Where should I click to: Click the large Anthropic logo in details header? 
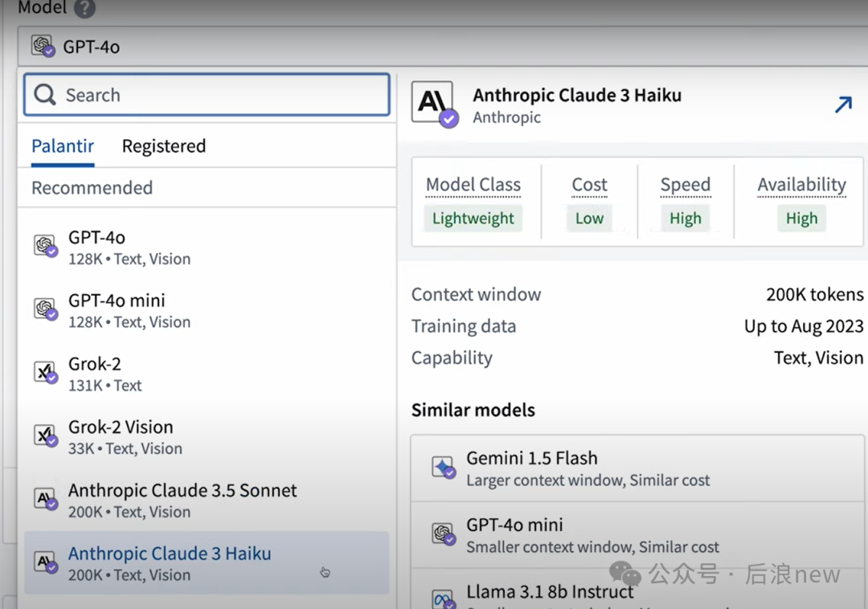[433, 103]
